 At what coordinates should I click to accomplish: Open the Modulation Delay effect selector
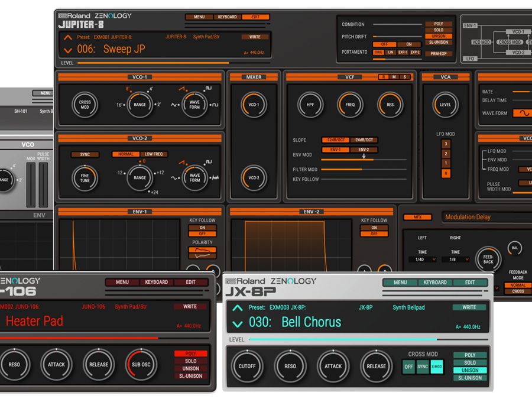point(486,217)
